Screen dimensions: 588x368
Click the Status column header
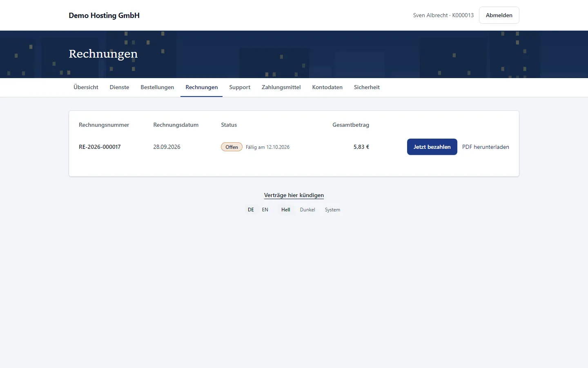[x=229, y=125]
